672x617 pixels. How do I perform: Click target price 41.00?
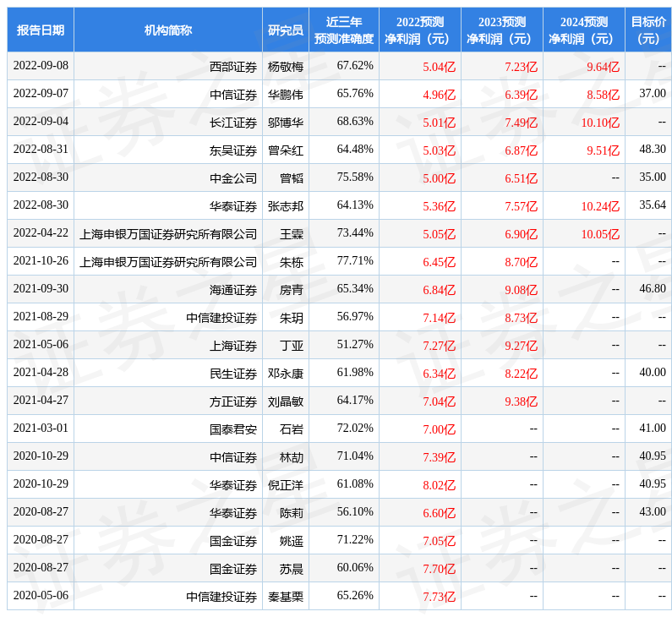coord(653,428)
